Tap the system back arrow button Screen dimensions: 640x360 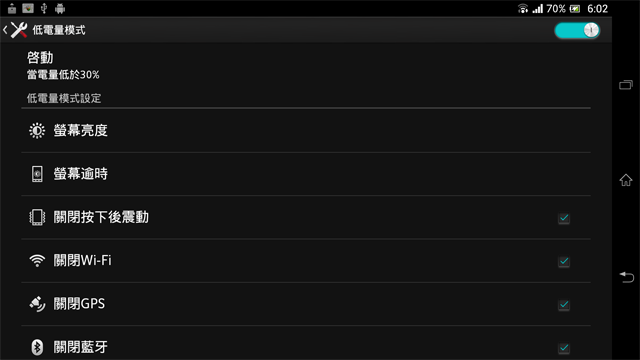(627, 277)
